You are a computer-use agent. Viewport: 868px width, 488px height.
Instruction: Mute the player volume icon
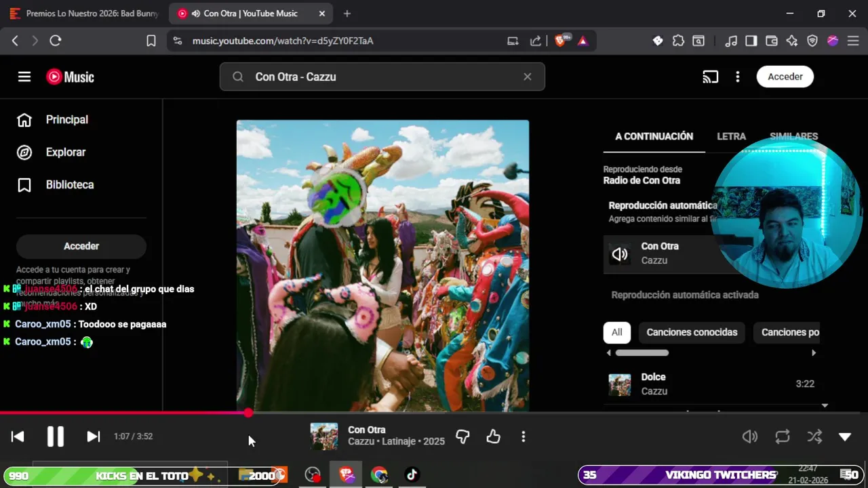click(x=750, y=436)
